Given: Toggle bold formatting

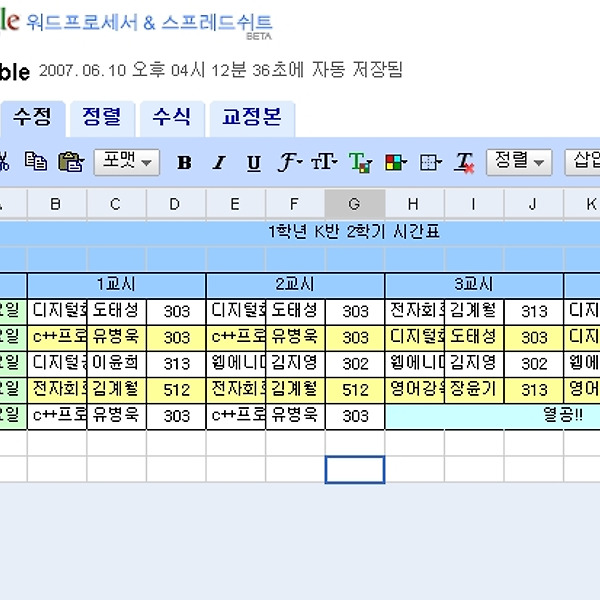Looking at the screenshot, I should pos(184,163).
